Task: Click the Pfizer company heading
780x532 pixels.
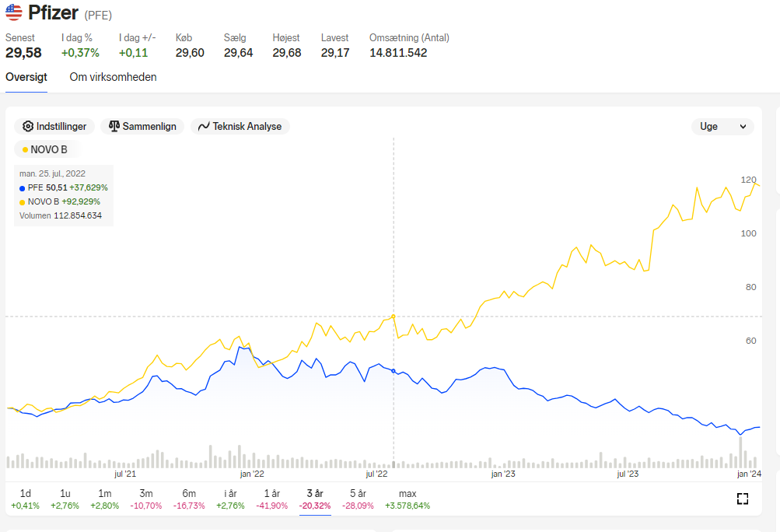Action: 53,12
